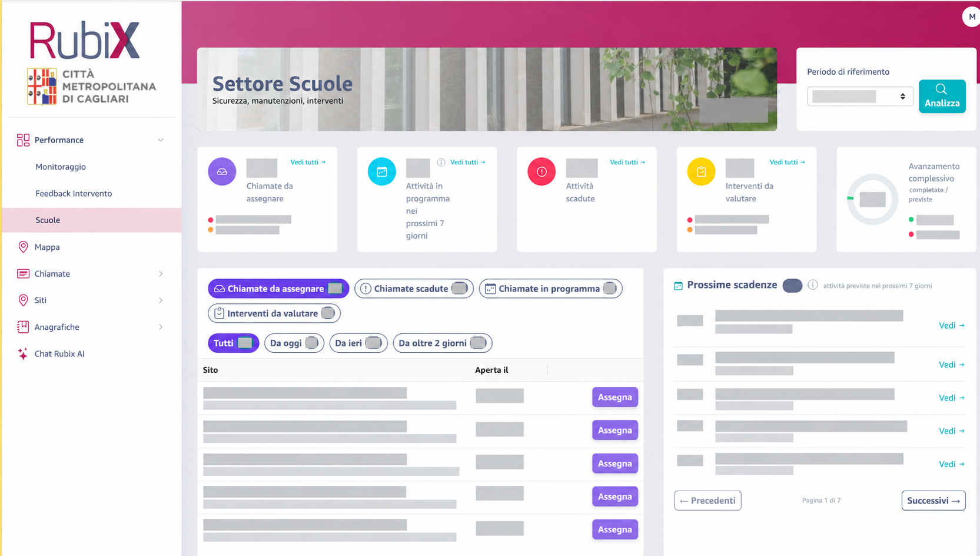Click the yellow Interventi da valutare clipboard icon
The height and width of the screenshot is (556, 980).
coord(702,172)
